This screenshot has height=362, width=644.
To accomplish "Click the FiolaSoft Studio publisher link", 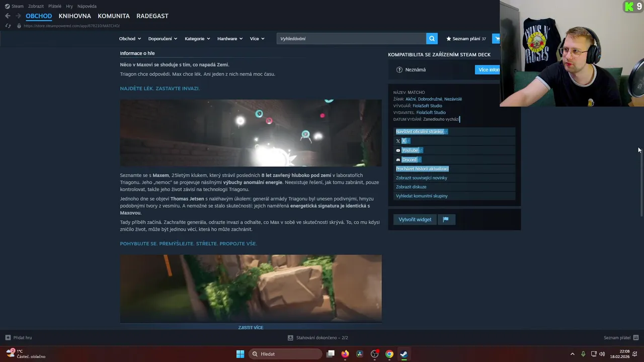I will pyautogui.click(x=431, y=113).
